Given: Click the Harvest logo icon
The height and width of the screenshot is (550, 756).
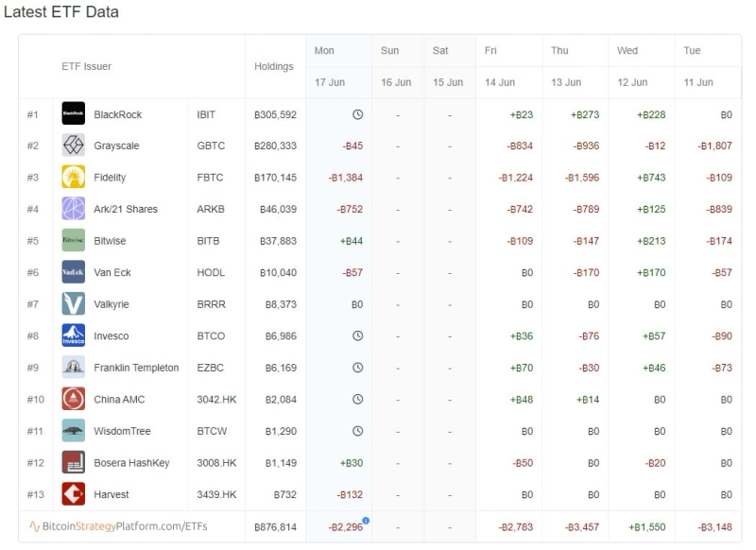Looking at the screenshot, I should 73,494.
